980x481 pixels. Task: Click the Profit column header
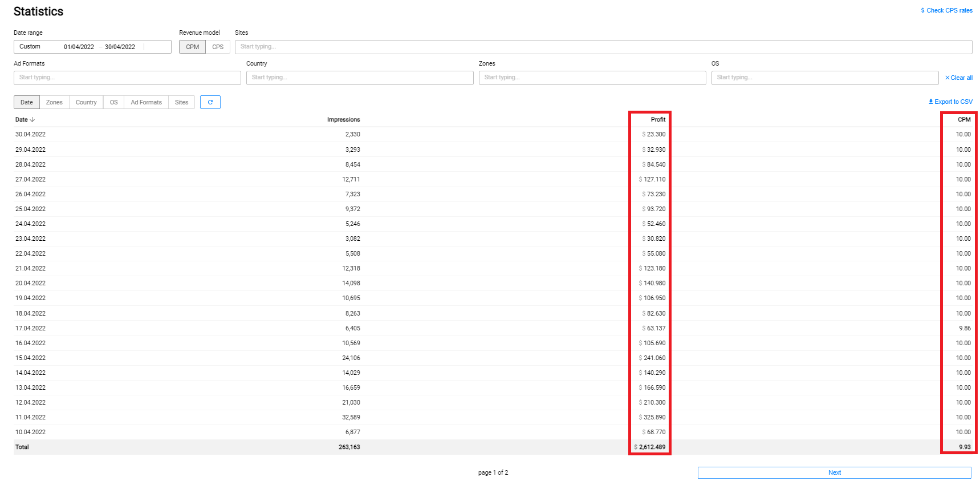[x=658, y=120]
